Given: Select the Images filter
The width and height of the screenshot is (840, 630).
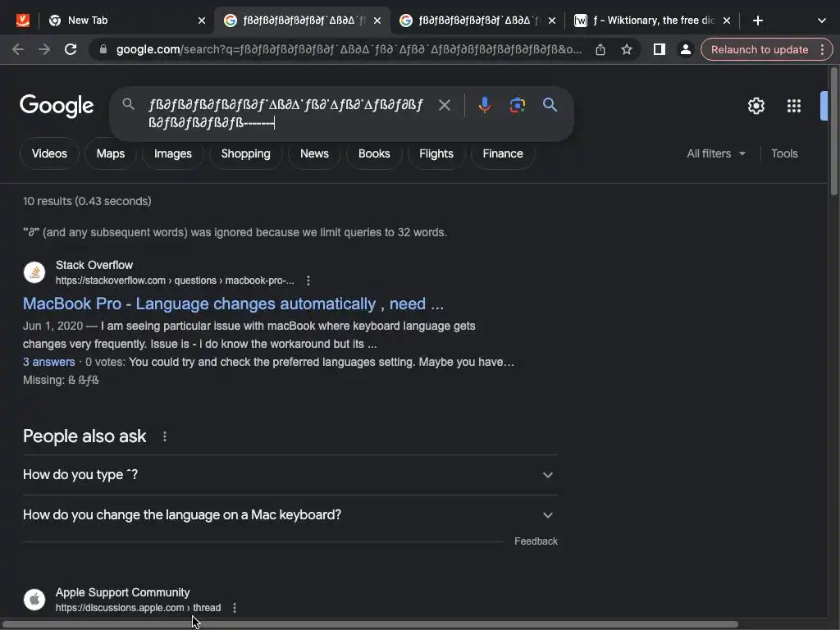Looking at the screenshot, I should 172,153.
